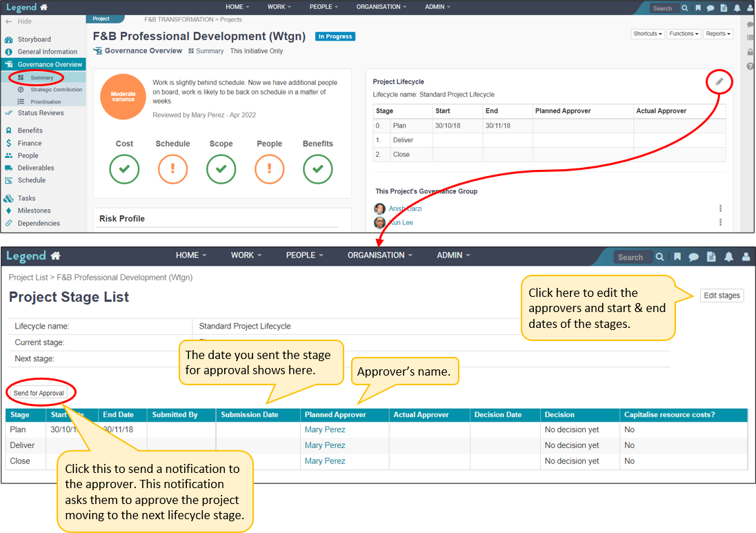The image size is (756, 533).
Task: Click the Edit stages button
Action: coord(722,295)
